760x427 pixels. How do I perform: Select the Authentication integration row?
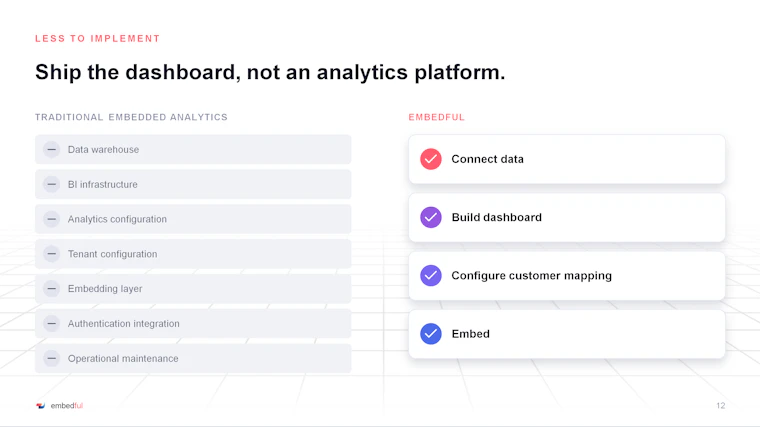pyautogui.click(x=193, y=323)
